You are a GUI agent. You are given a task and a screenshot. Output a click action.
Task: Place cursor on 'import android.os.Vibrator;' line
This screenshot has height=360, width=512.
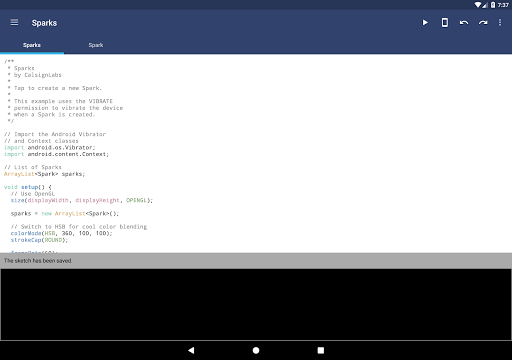50,147
